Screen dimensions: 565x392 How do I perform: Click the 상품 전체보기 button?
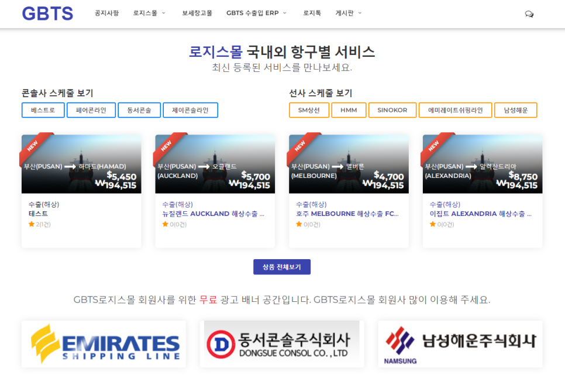click(x=282, y=267)
